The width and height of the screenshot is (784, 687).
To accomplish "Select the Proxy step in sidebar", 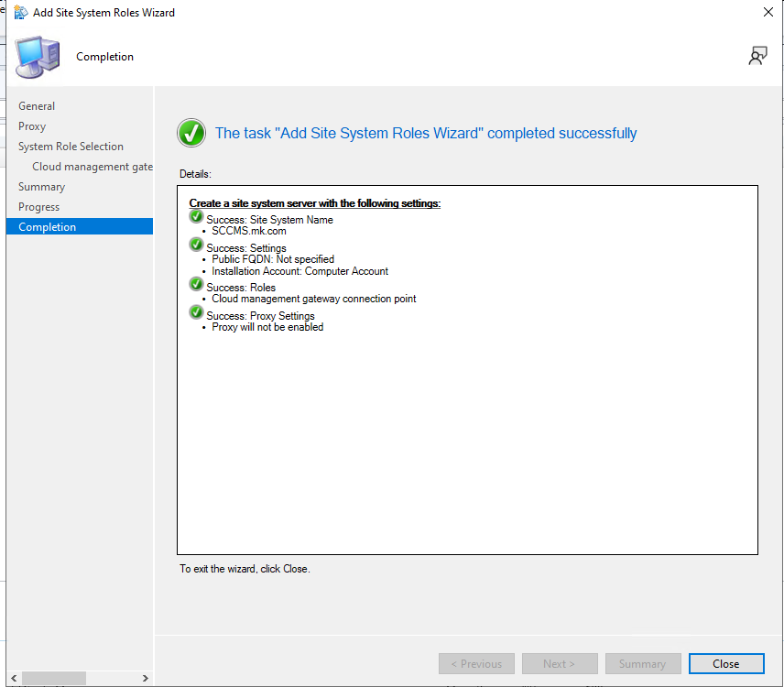I will [32, 126].
